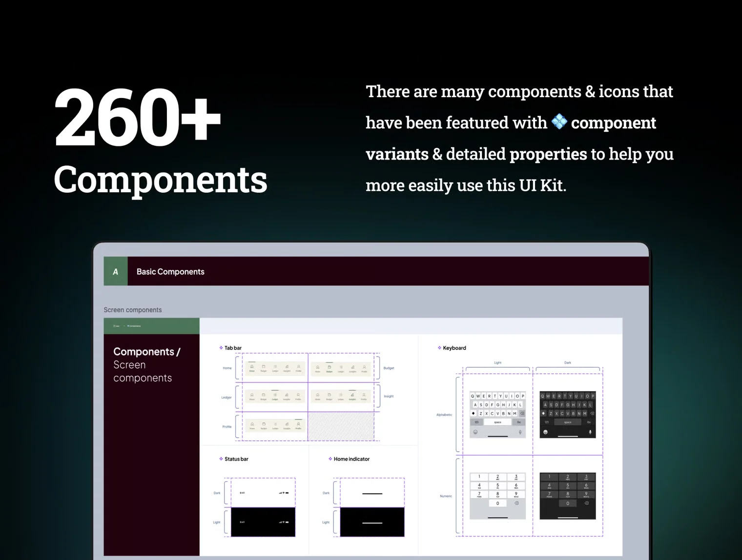Tap the shift arrow key on the light alphabetic keyboard
742x560 pixels.
pos(473,413)
